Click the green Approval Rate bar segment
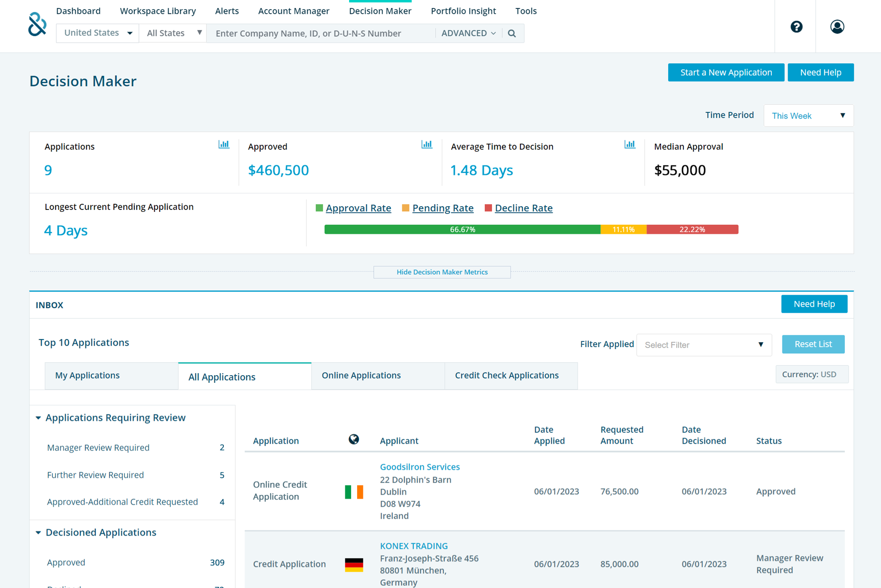Screen dimensions: 881x588 click(462, 229)
